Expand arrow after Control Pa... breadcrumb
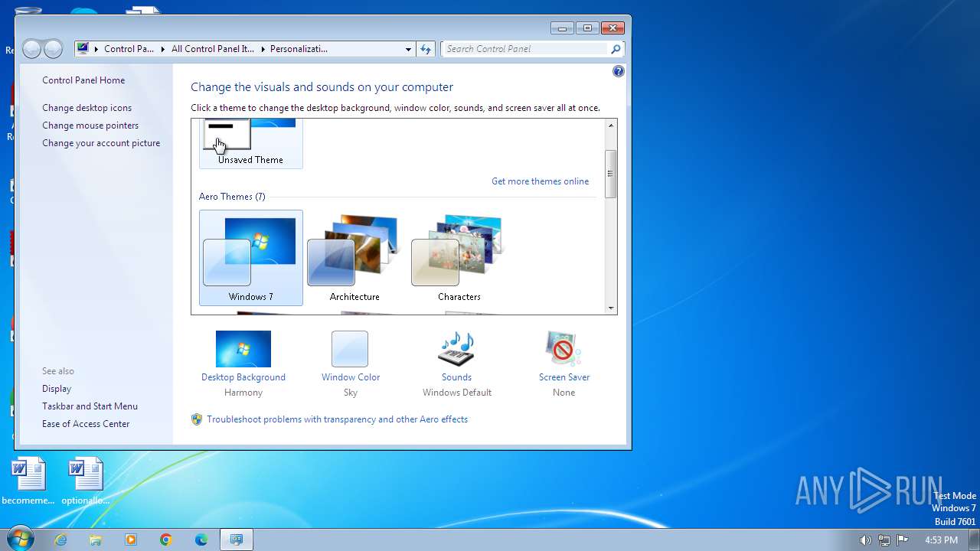This screenshot has width=980, height=551. [163, 49]
